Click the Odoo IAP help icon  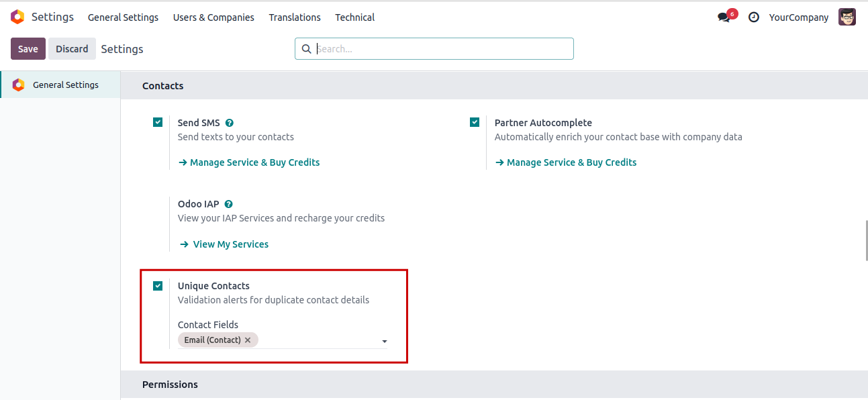[229, 204]
